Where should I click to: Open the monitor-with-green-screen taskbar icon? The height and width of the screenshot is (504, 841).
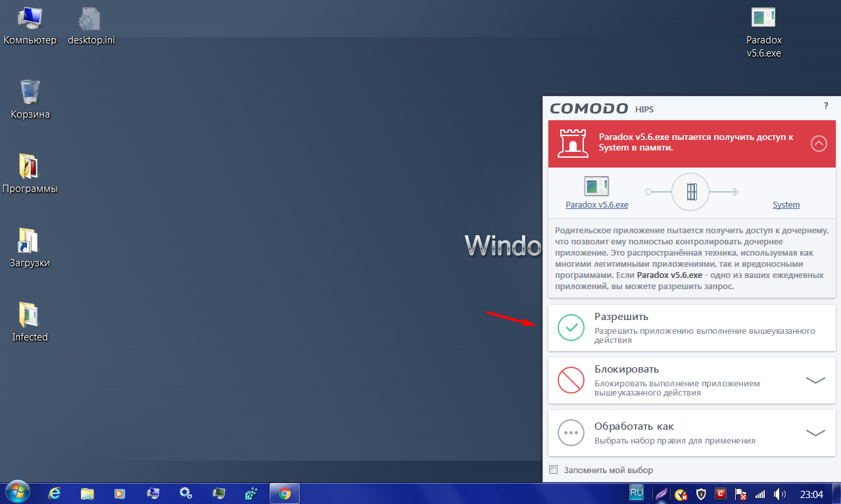218,493
